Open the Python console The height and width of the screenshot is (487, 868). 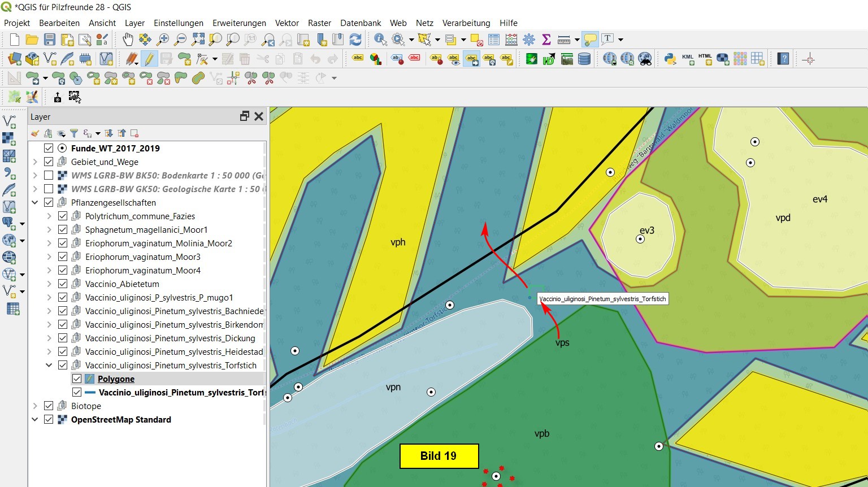pos(670,59)
